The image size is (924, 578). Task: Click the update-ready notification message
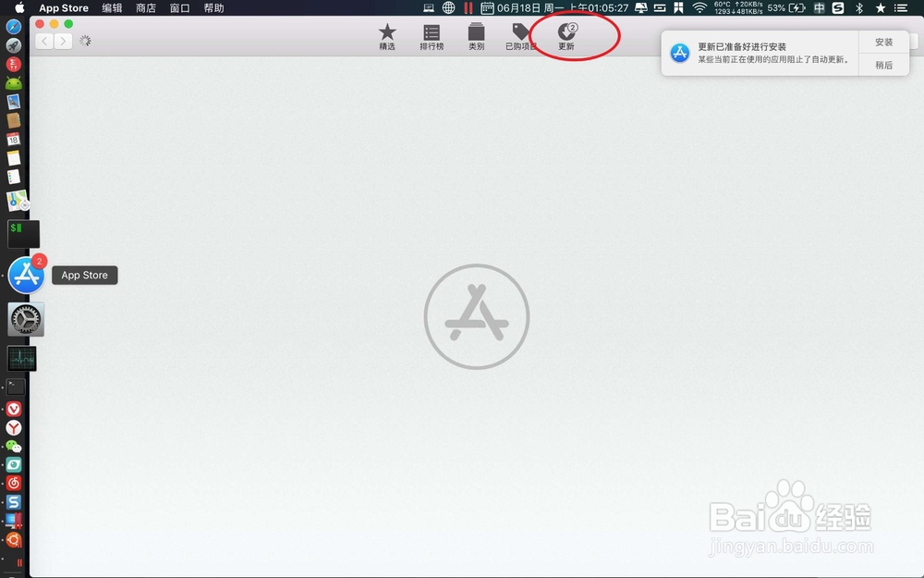pos(760,53)
